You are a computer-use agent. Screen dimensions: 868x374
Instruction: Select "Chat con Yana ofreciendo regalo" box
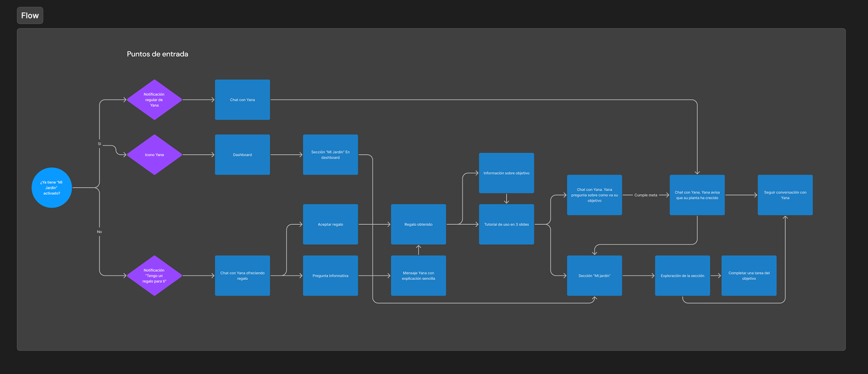[x=242, y=276]
